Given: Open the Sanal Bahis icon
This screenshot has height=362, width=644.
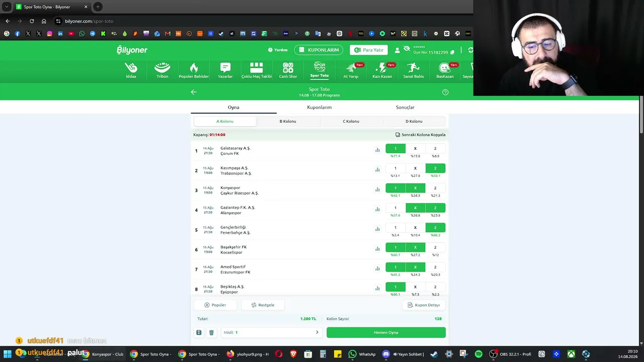Looking at the screenshot, I should coord(414,70).
